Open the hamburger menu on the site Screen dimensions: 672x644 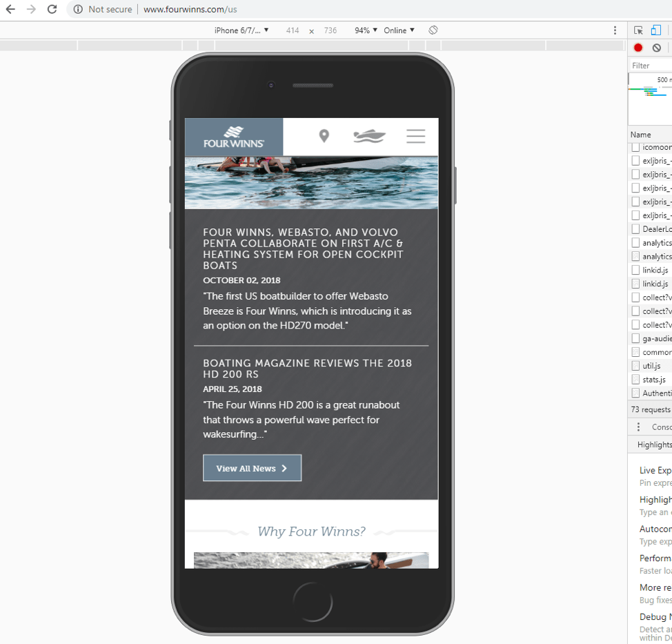[x=416, y=136]
